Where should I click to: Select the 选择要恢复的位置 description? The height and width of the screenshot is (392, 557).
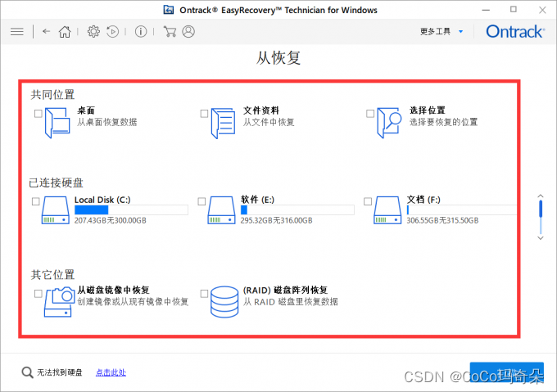[x=443, y=122]
